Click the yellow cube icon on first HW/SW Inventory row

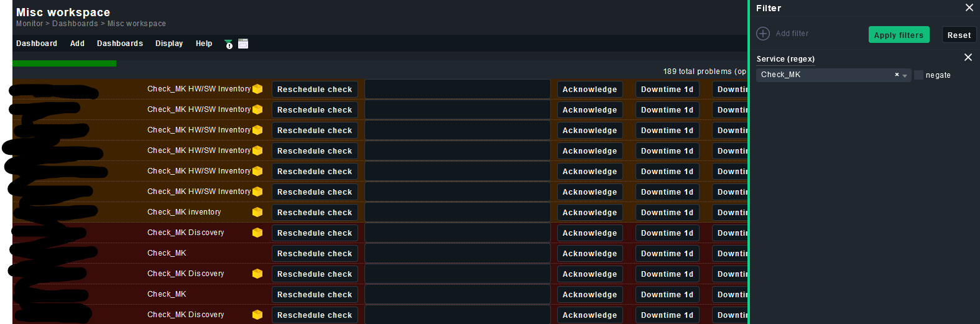coord(257,89)
